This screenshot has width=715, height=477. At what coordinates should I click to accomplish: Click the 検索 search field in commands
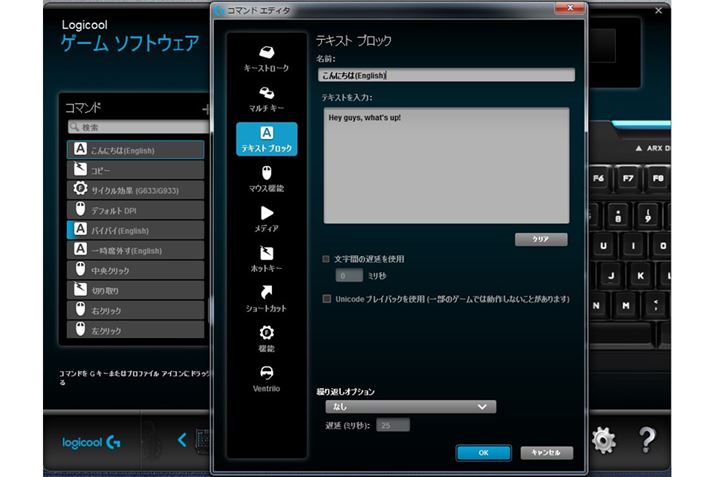138,127
